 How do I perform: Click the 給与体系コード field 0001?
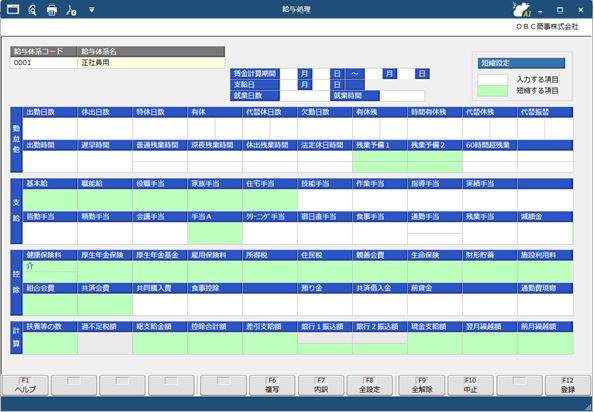44,62
